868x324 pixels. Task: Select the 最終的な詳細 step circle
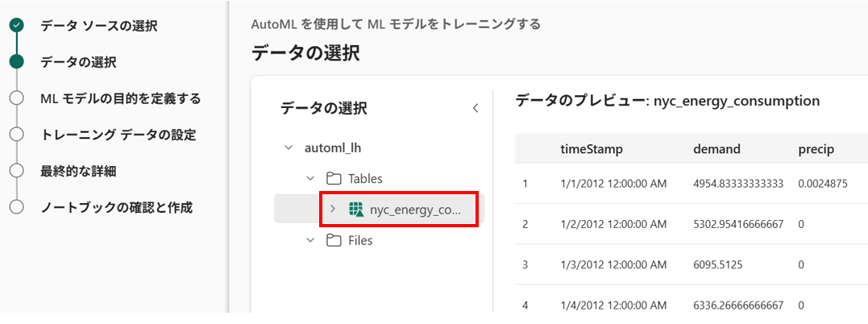16,171
